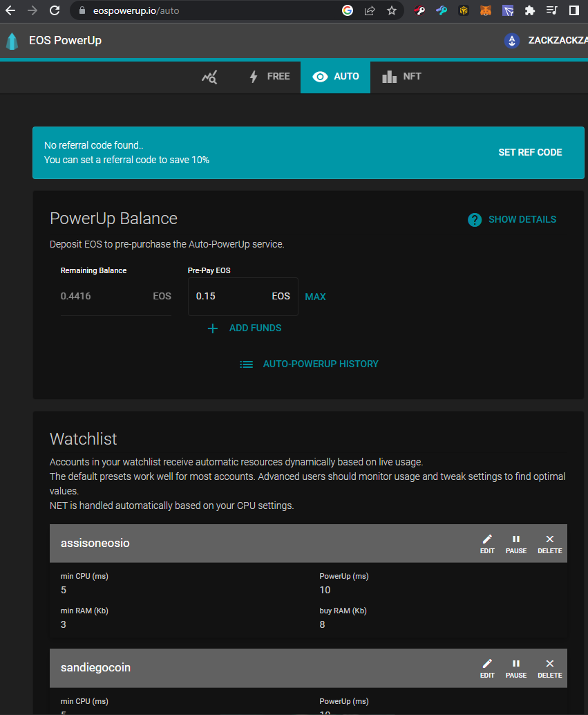The width and height of the screenshot is (588, 715).
Task: Click the plus icon beside ADD FUNDS
Action: click(212, 328)
